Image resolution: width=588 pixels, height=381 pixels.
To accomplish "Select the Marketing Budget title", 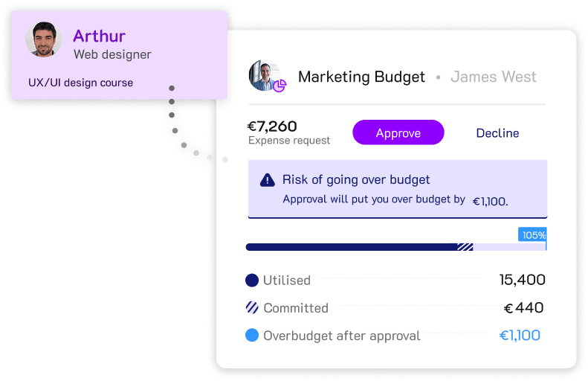I will (x=361, y=77).
